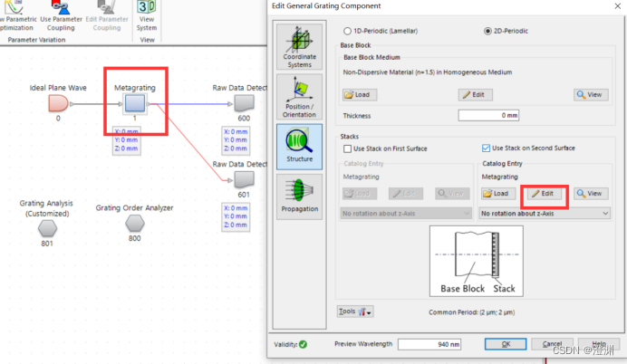The image size is (627, 364).
Task: Click the Thickness input field
Action: [x=488, y=116]
